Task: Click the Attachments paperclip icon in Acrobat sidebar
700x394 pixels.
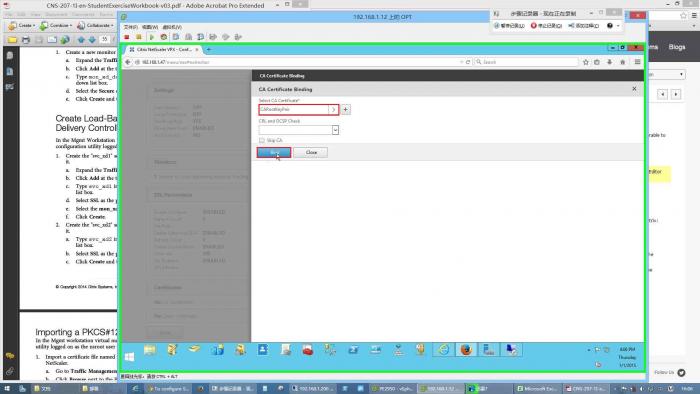Action: 10,371
